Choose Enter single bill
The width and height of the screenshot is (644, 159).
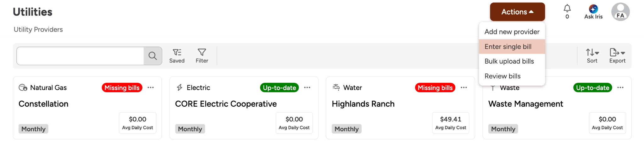[x=508, y=46]
